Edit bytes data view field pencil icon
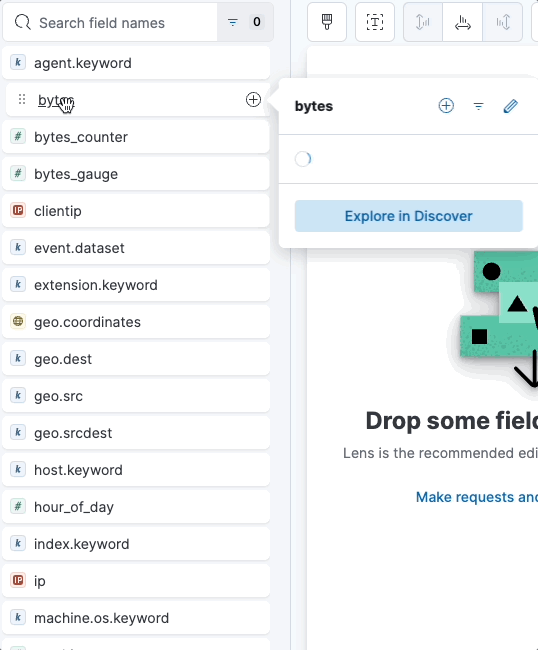 510,106
